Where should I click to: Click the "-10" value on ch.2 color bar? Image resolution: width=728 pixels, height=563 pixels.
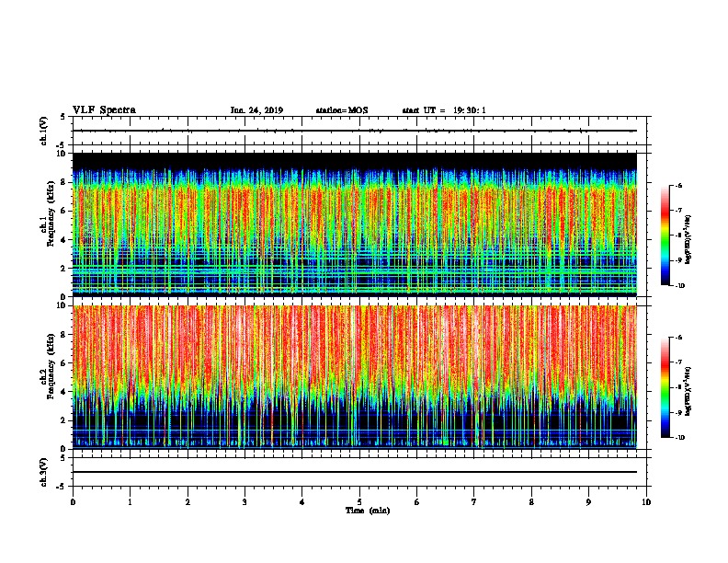(680, 438)
